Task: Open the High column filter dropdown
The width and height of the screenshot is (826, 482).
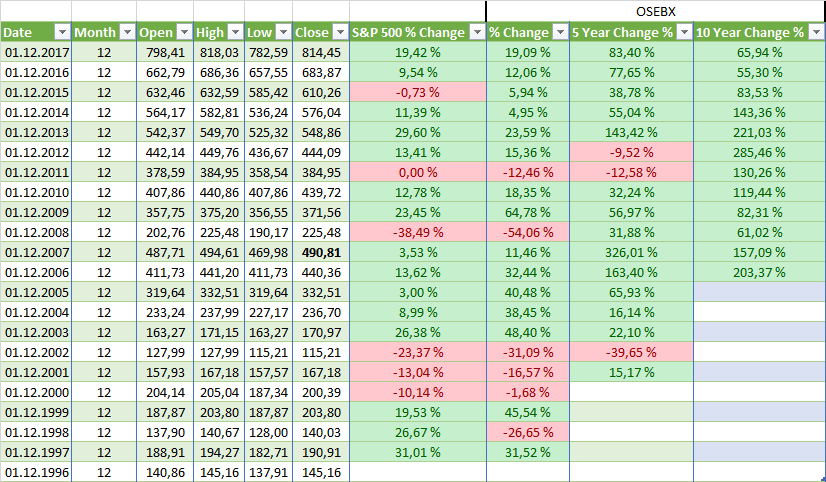Action: (x=235, y=32)
